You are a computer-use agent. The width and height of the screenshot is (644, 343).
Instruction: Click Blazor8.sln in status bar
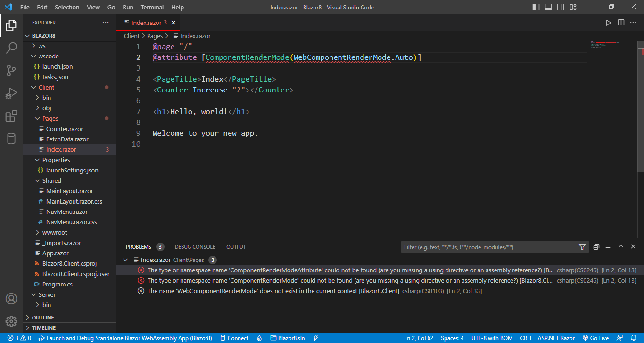288,338
